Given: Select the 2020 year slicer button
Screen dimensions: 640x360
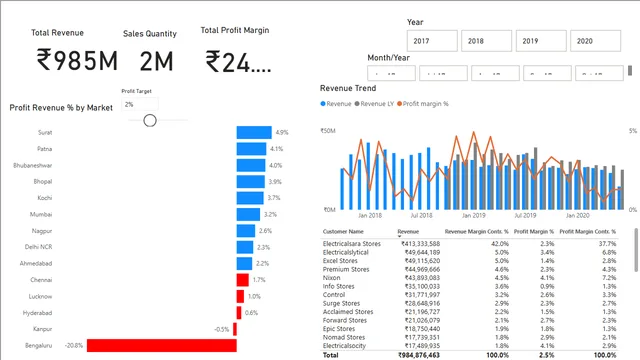Looking at the screenshot, I should click(x=595, y=41).
